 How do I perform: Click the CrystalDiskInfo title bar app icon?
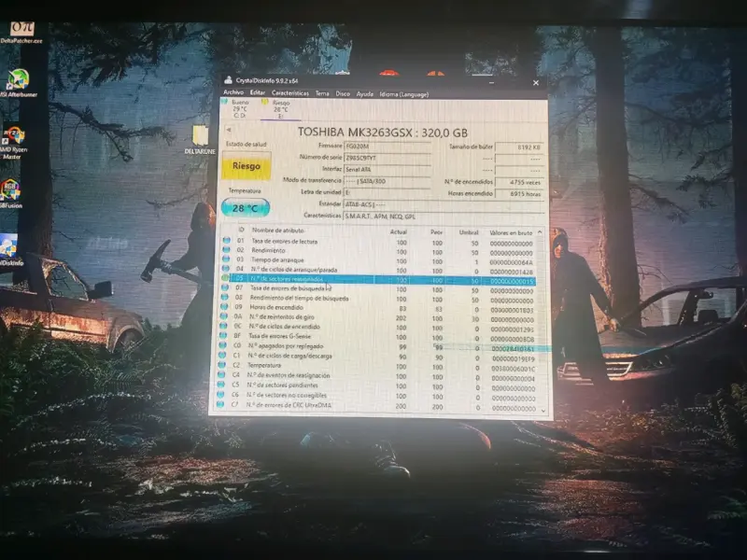[228, 80]
